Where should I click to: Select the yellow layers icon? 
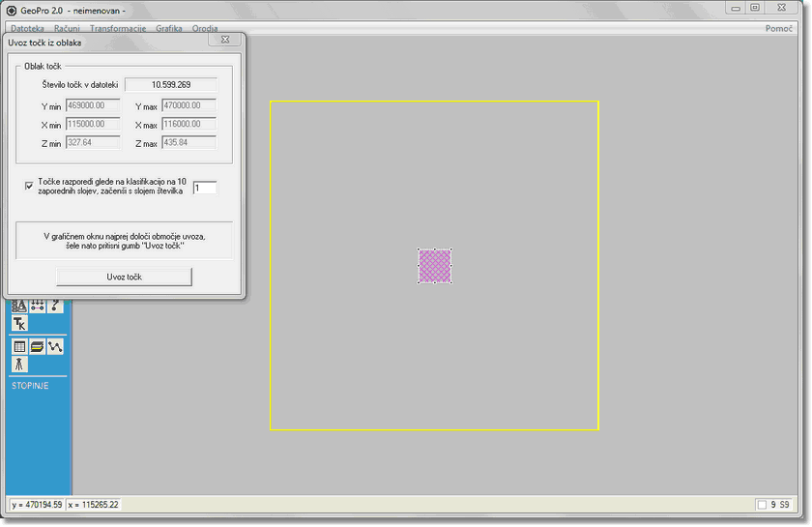coord(37,346)
